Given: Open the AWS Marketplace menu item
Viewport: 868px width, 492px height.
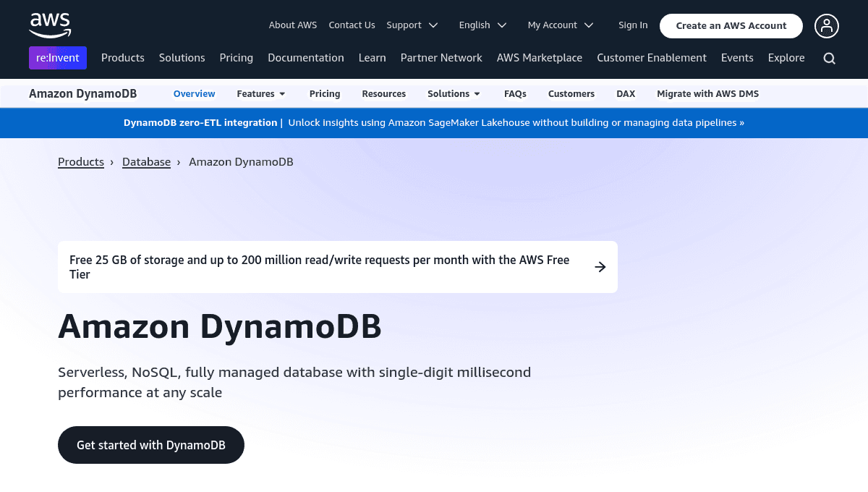Looking at the screenshot, I should point(540,58).
